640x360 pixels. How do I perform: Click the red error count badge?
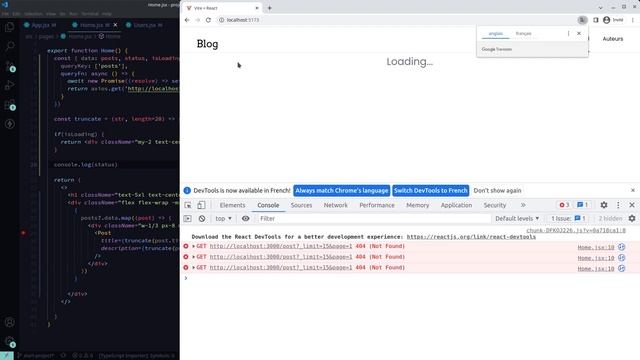(564, 205)
